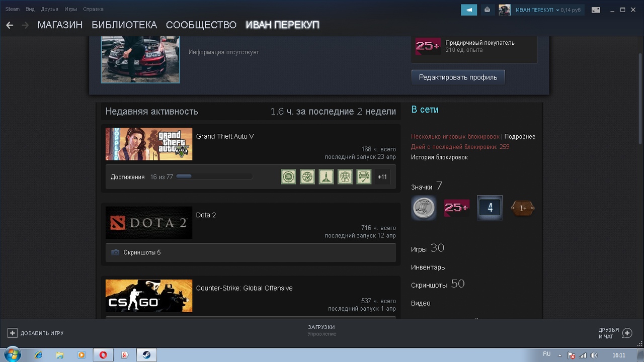Open История блокировок link
This screenshot has height=362, width=644.
click(x=439, y=157)
